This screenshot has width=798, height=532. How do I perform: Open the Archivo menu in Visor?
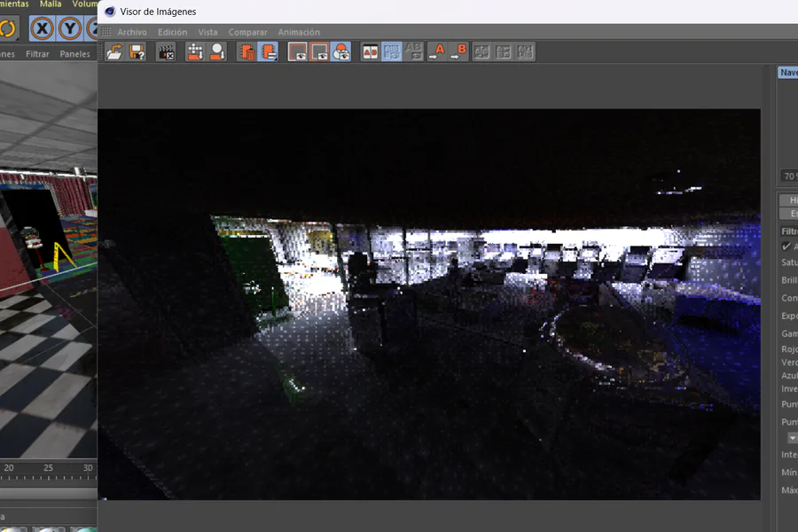coord(132,32)
